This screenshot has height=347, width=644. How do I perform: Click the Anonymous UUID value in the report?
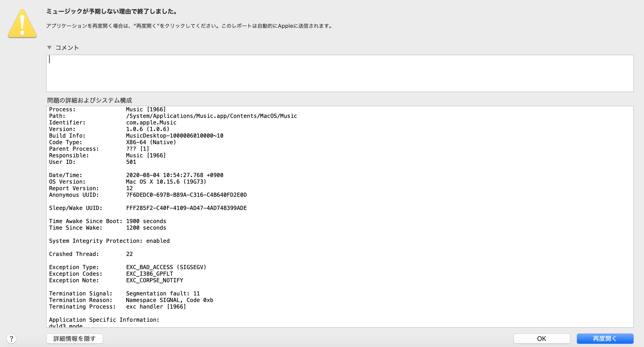(186, 195)
